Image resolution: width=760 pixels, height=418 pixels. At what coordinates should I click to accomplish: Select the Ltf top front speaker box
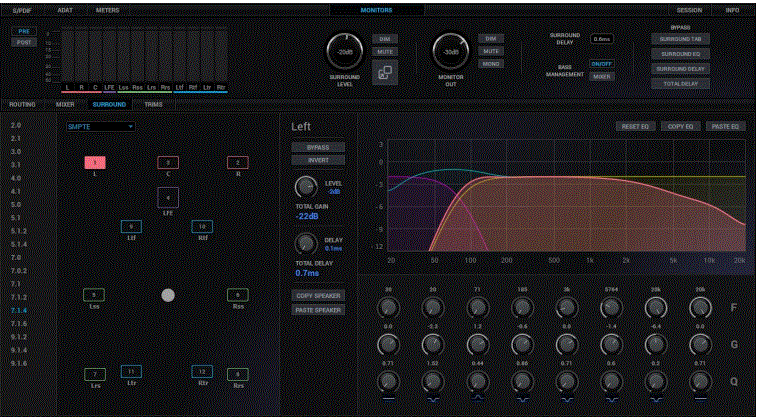click(x=131, y=226)
